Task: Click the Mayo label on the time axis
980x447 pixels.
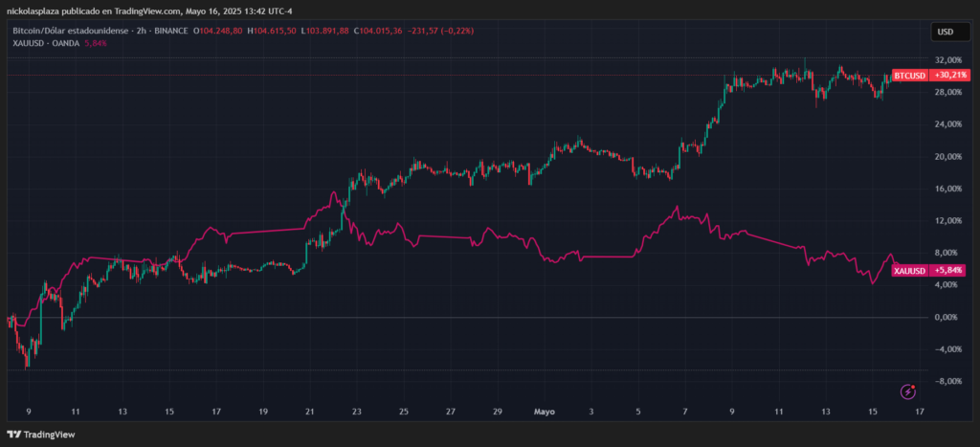Action: click(544, 412)
